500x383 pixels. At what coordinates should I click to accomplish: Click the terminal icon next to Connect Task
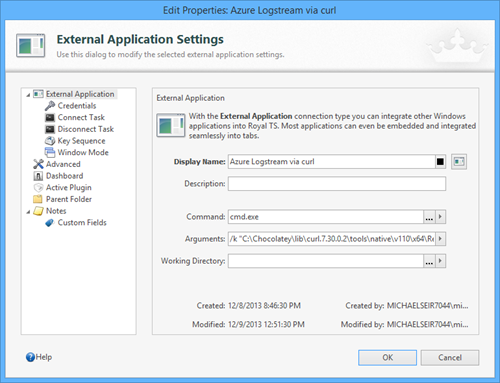click(x=50, y=118)
